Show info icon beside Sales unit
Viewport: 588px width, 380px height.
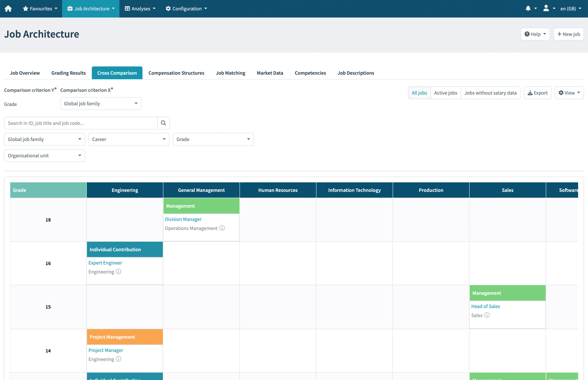pos(487,315)
